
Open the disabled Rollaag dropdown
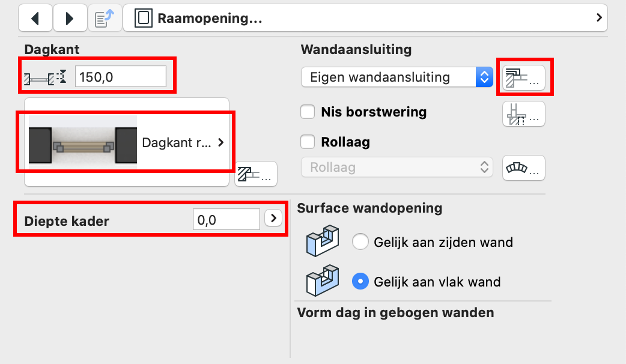click(397, 167)
